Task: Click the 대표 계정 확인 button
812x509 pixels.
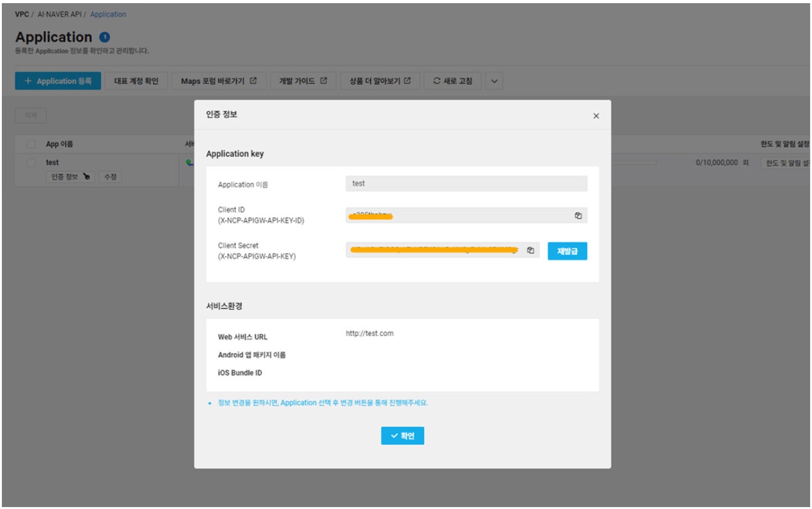Action: point(136,81)
